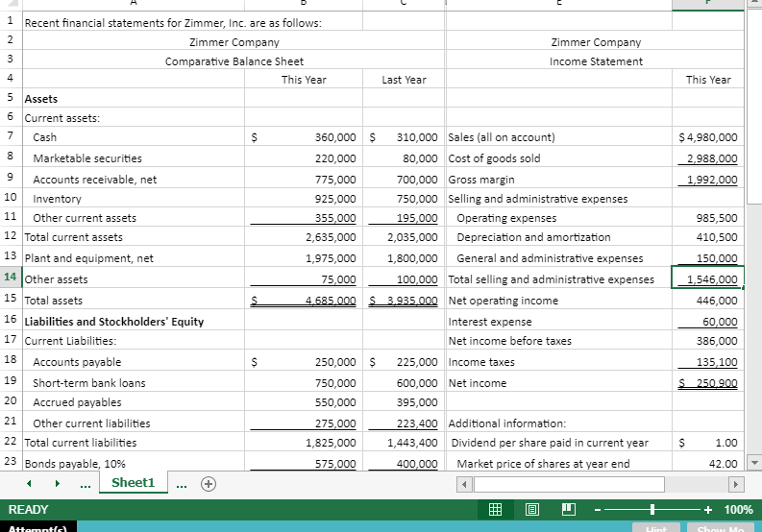Click the zoom out minus button

coord(598,510)
